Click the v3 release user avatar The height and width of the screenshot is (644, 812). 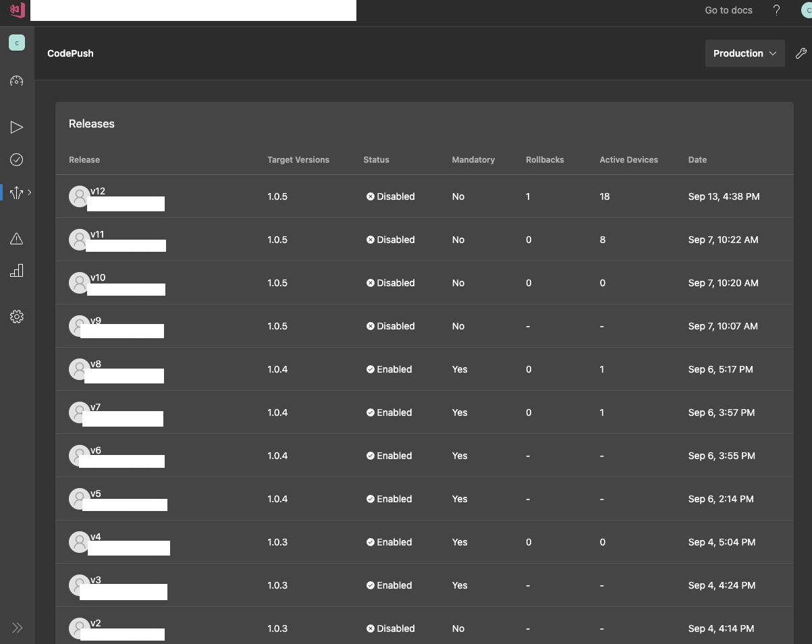[79, 585]
